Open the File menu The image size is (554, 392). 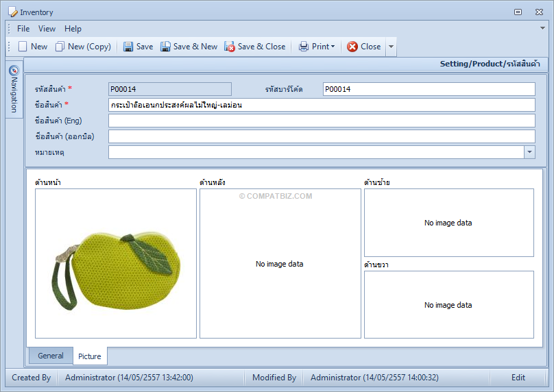[x=23, y=29]
